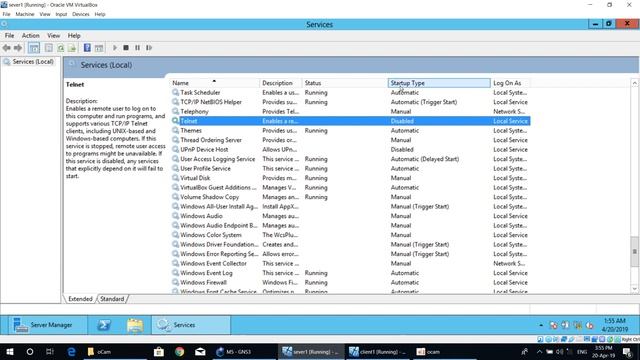Click the Stop Service square icon
This screenshot has height=360, width=640.
126,48
